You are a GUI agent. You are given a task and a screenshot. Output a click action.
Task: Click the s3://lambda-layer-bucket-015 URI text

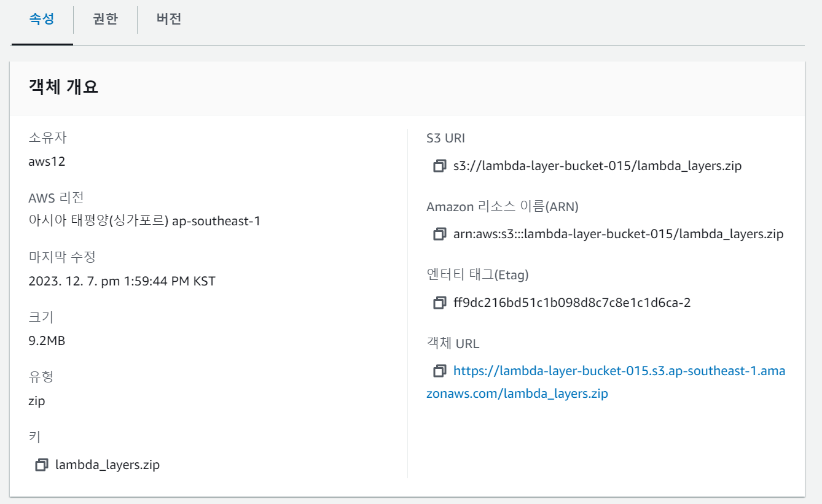tap(597, 166)
